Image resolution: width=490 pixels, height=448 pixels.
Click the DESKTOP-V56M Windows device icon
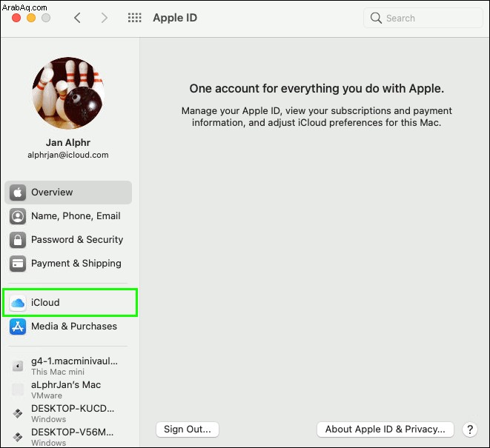pyautogui.click(x=18, y=437)
